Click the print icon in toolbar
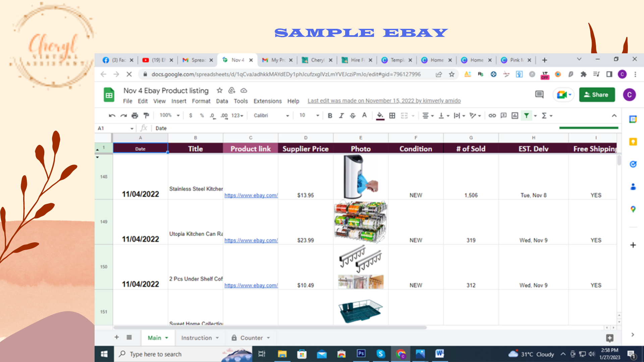 click(135, 116)
